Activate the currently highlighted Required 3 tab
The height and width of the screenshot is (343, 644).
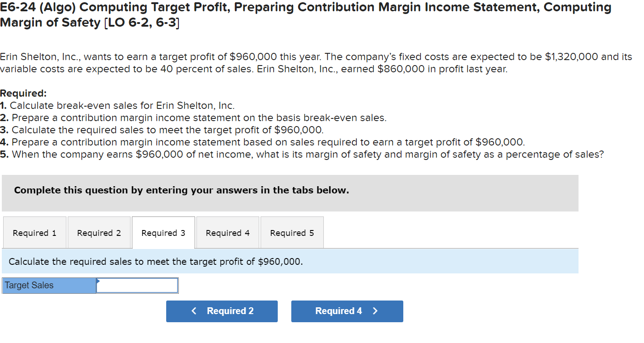[x=163, y=232]
